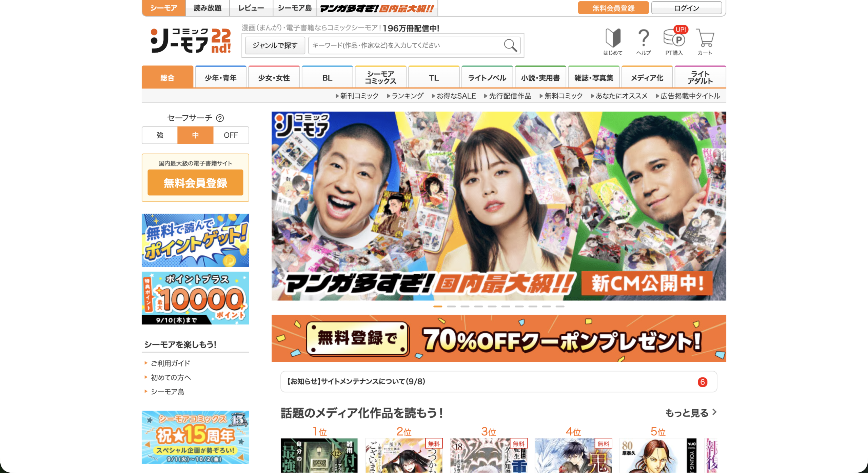Expand もっと見る for media titles

point(691,413)
